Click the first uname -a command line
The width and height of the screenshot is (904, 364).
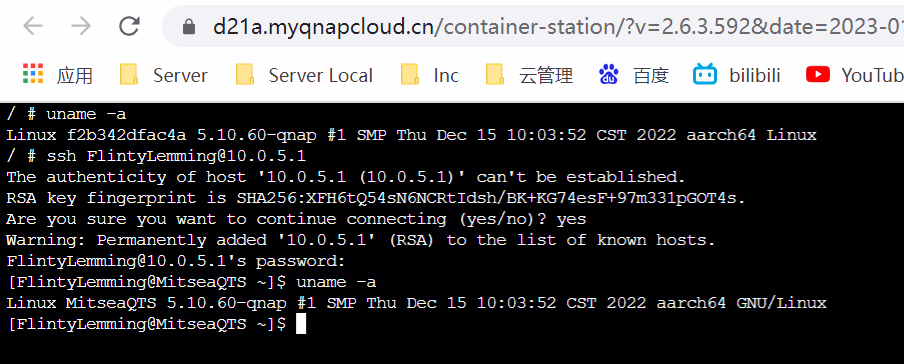[66, 114]
